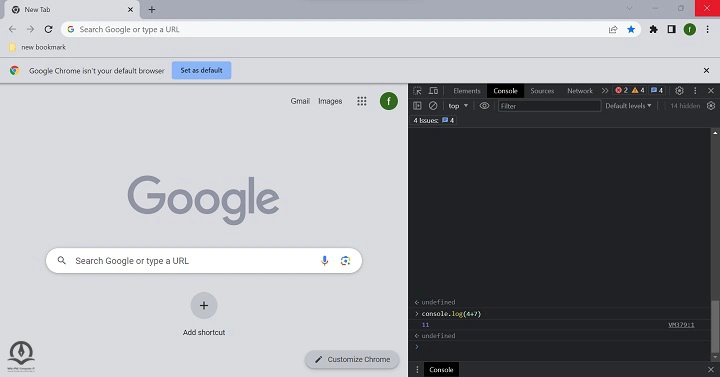Click Add shortcut plus button
The height and width of the screenshot is (377, 720).
[204, 305]
